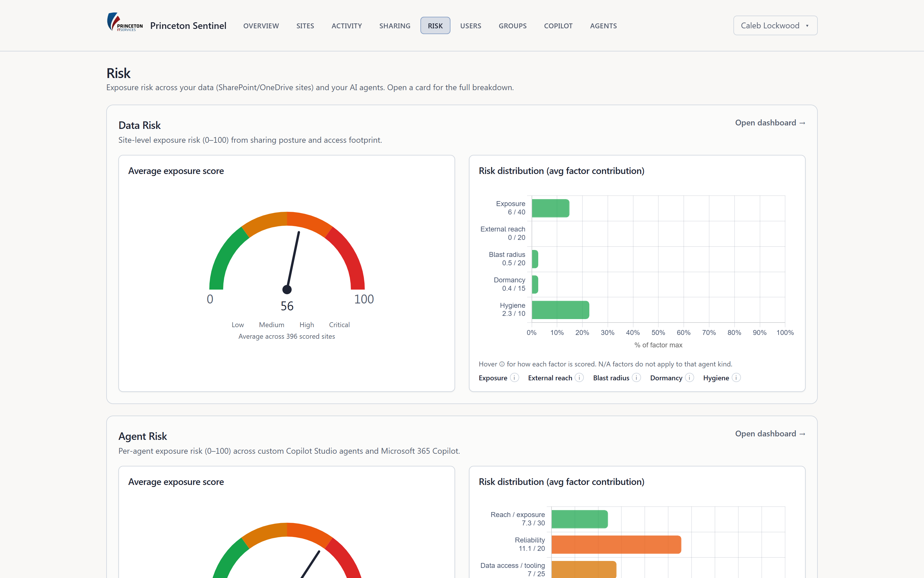The image size is (924, 578).
Task: Open the Exposure factor info icon
Action: pyautogui.click(x=514, y=378)
